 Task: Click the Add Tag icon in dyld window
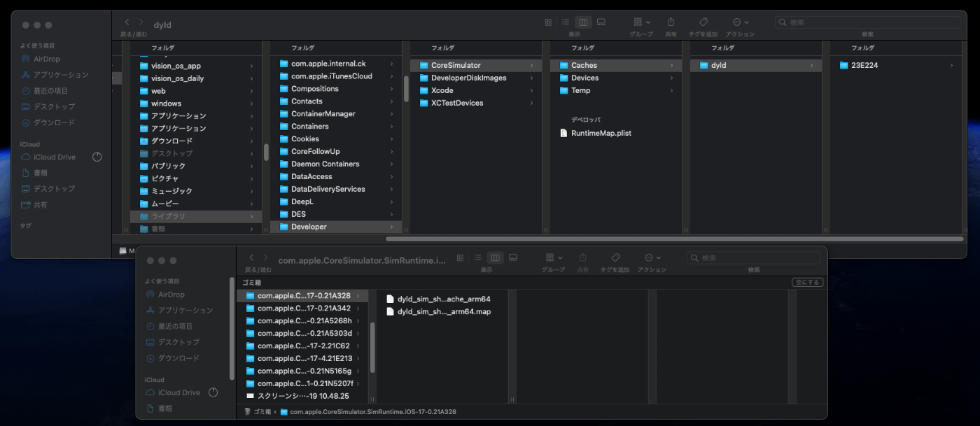pyautogui.click(x=703, y=22)
